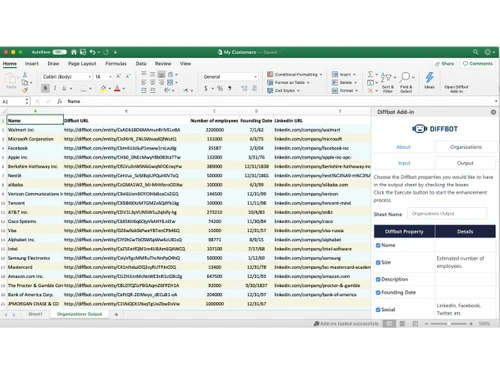Uncheck the Size property checkbox
Viewport: 500px width, 375px height.
[378, 263]
